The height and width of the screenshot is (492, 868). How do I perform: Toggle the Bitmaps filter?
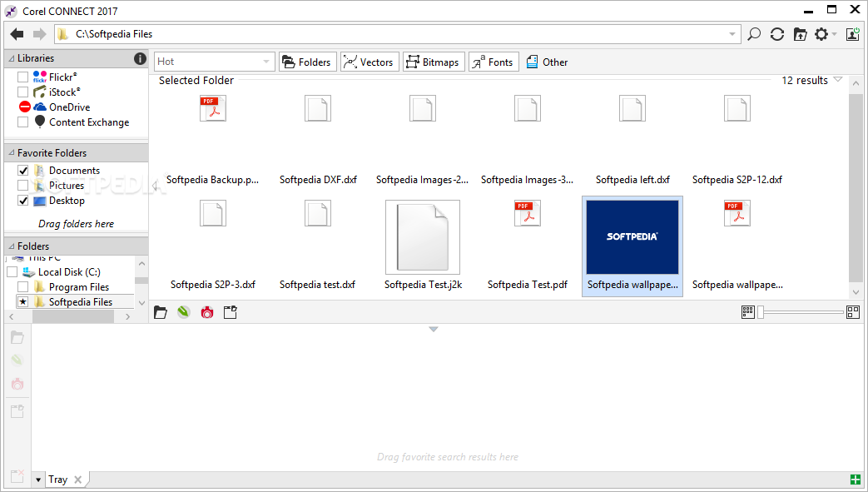coord(434,62)
